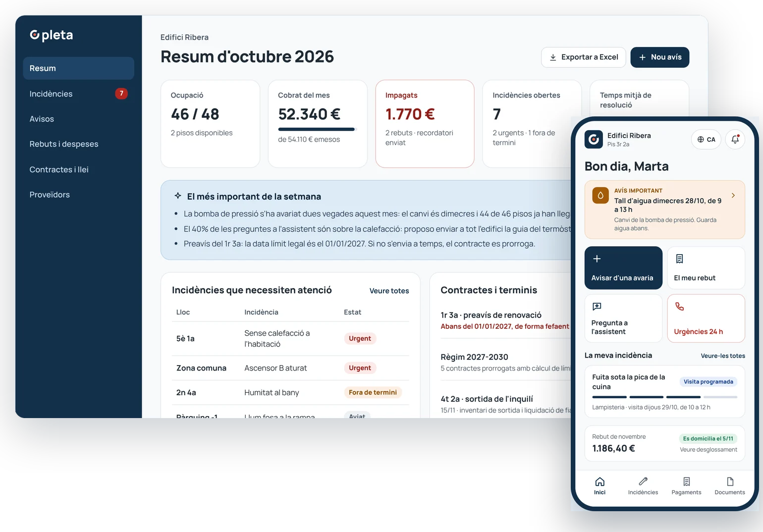Click the Fora de termini status tag
The height and width of the screenshot is (532, 763).
(373, 392)
